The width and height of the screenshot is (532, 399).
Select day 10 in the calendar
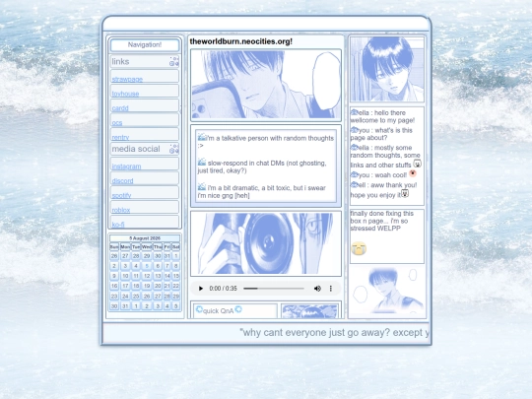(x=125, y=276)
